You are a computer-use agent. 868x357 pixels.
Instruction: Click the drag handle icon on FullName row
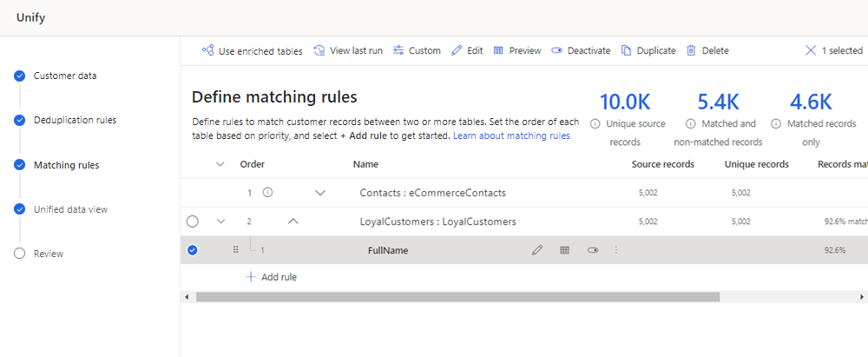pos(236,250)
